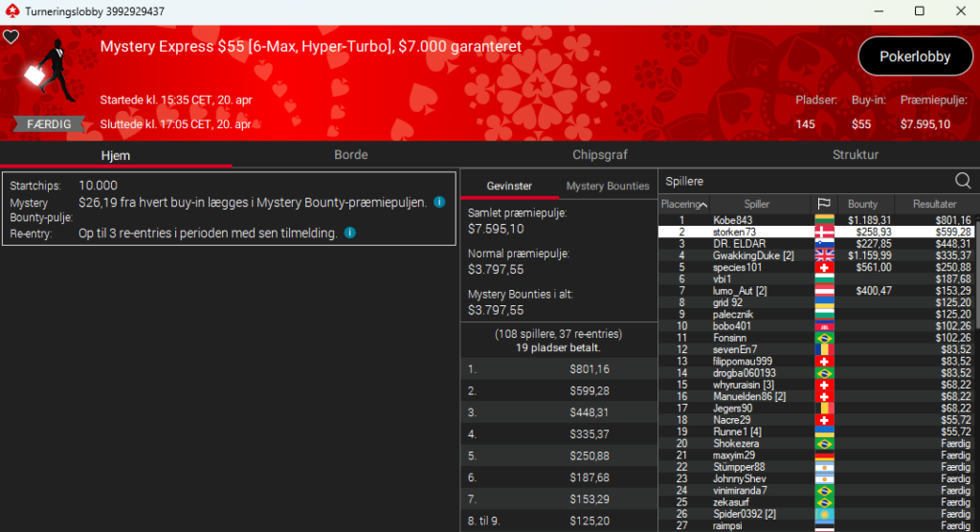Select player Kobe843 in the list

pos(733,221)
